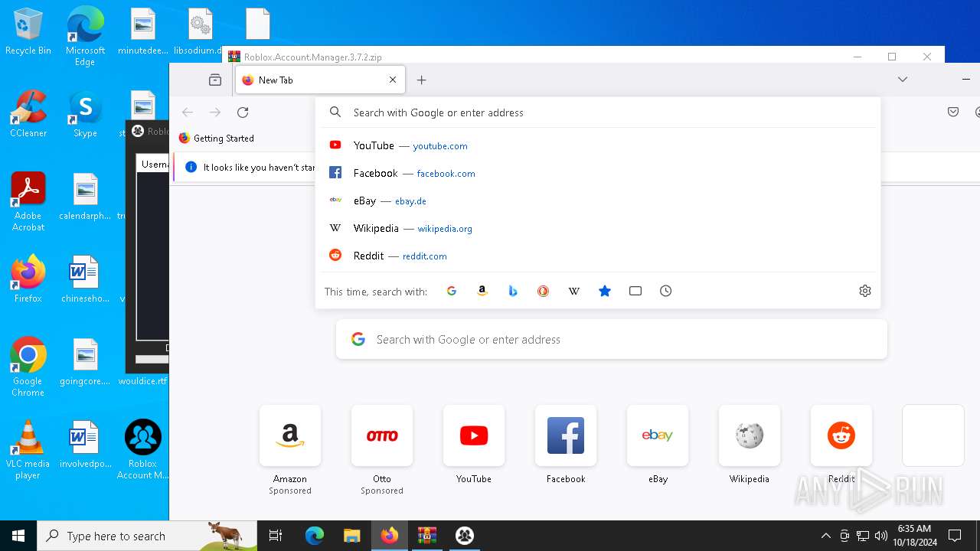Focus the address bar search field
Screen dimensions: 980x551
pyautogui.click(x=597, y=112)
